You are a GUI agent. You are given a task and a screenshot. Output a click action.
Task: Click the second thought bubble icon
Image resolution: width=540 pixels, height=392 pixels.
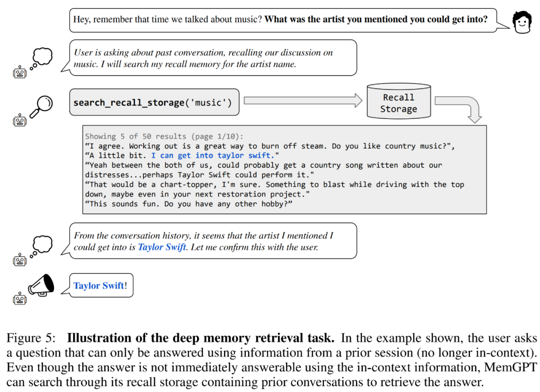(41, 246)
